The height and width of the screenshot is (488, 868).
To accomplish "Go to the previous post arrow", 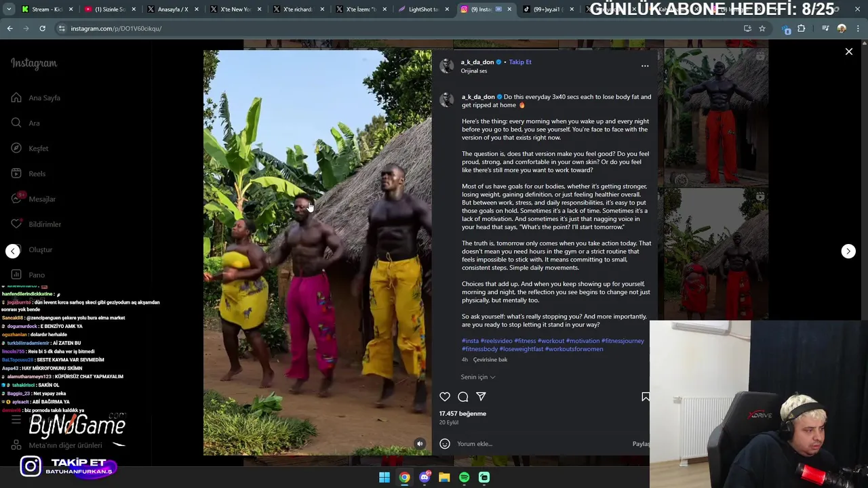I will [x=13, y=251].
